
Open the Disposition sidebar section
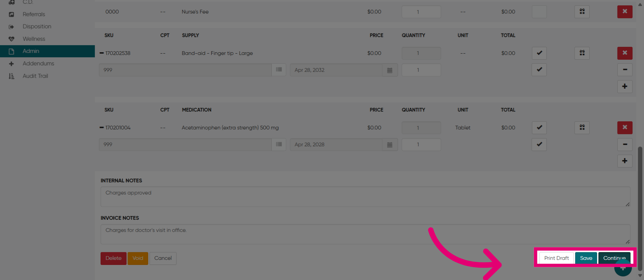pos(37,26)
